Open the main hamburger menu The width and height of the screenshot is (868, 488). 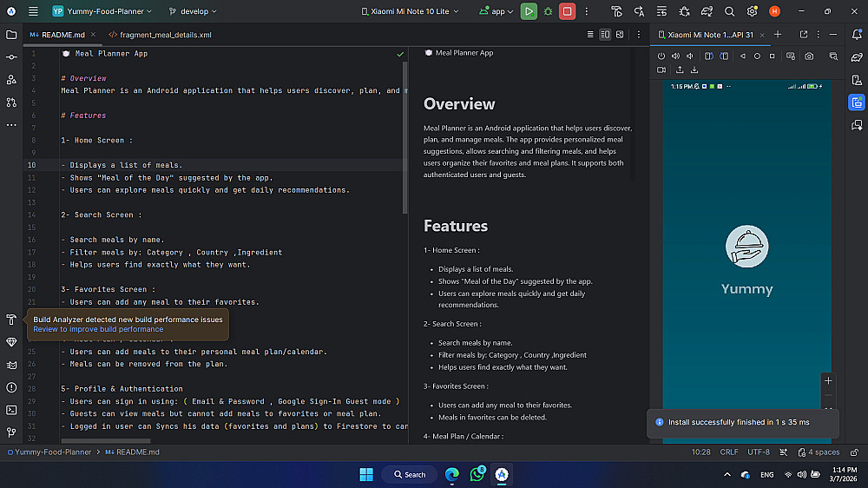33,11
